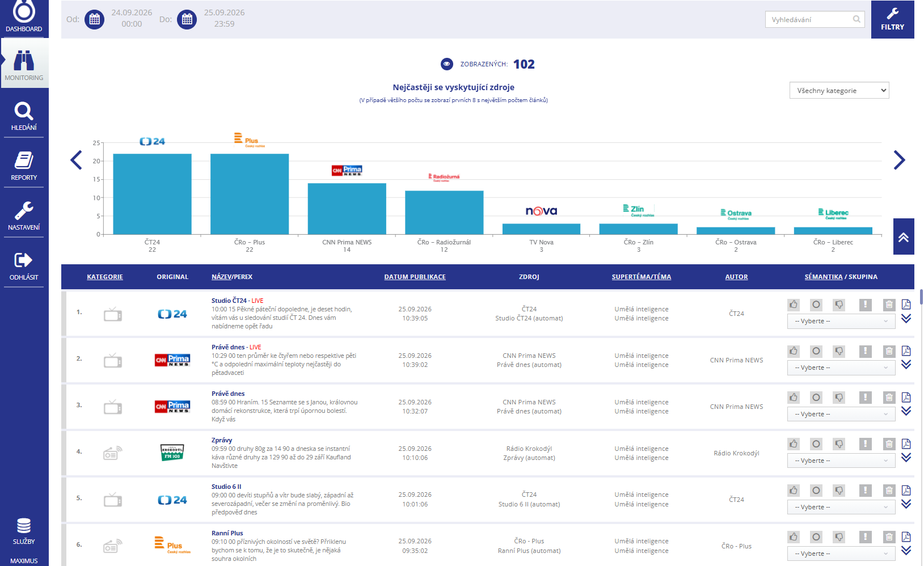
Task: Sort table by Supertéma/Téma column
Action: click(641, 277)
